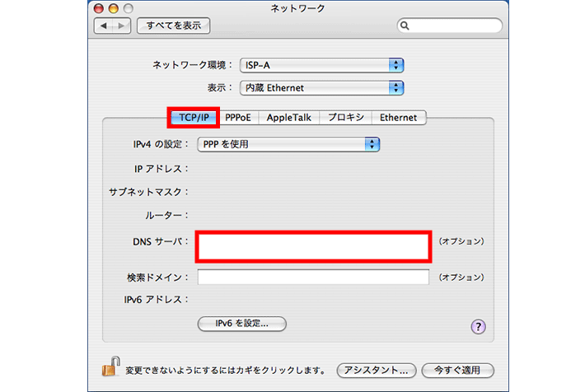
Task: Switch to the AppleTalk tab
Action: 289,118
